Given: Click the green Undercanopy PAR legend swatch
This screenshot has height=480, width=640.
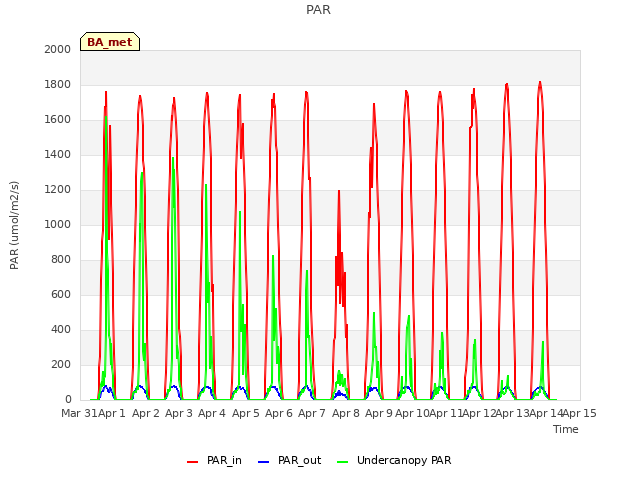Looking at the screenshot, I should (x=343, y=462).
